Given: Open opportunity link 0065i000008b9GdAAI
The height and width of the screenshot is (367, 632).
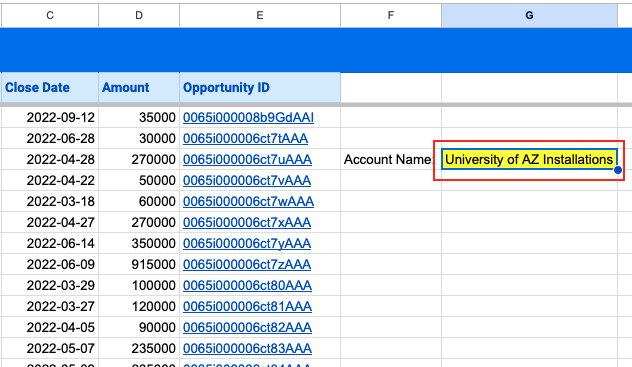Looking at the screenshot, I should click(x=248, y=118).
